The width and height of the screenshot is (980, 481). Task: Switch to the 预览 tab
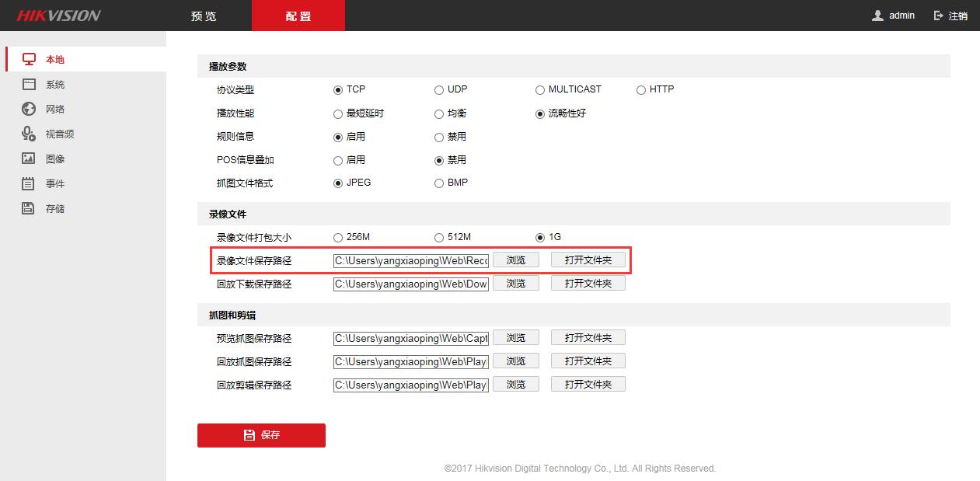point(204,15)
